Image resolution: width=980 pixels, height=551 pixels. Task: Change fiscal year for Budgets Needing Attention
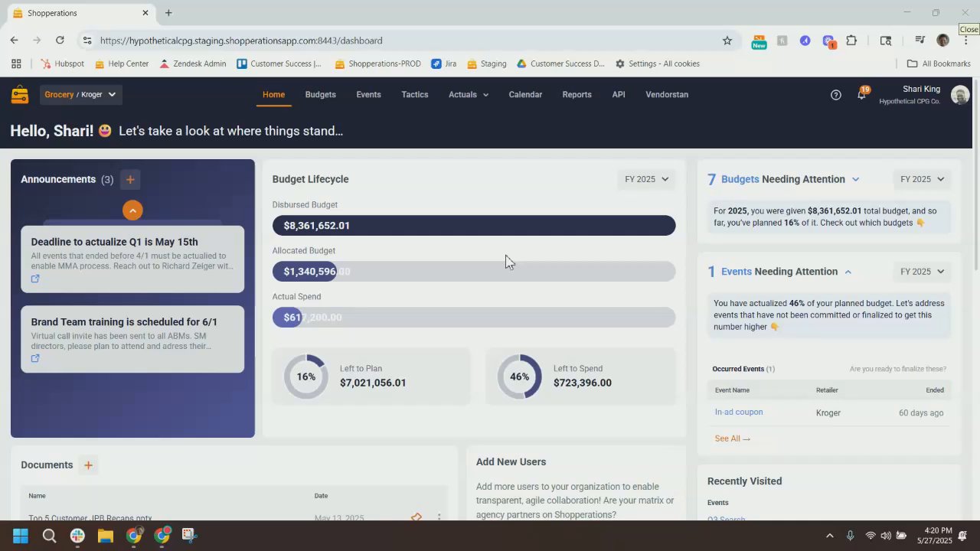tap(922, 180)
